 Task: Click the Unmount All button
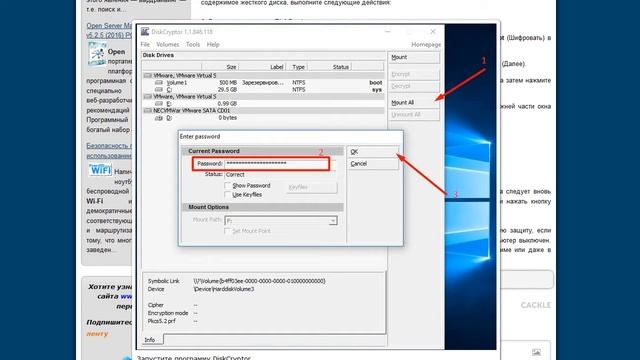pos(414,115)
